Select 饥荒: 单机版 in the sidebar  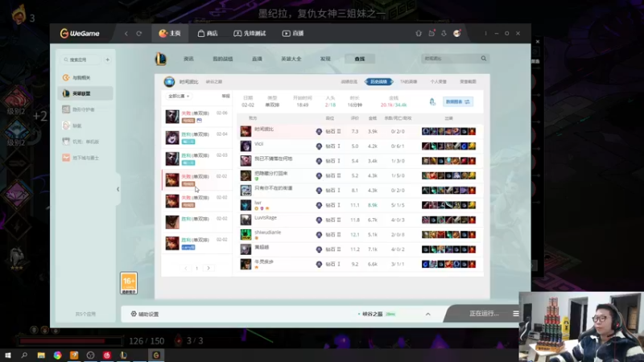coord(86,142)
